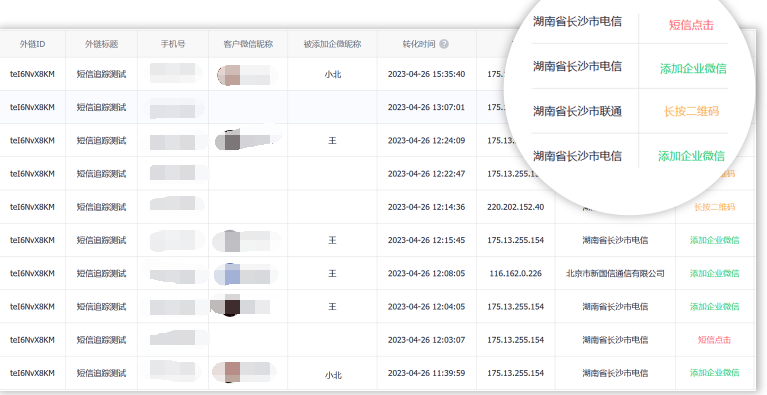Viewport: 767px width, 395px height.
Task: Click timestamp 2023-04-26 13:07:01
Action: [x=426, y=107]
